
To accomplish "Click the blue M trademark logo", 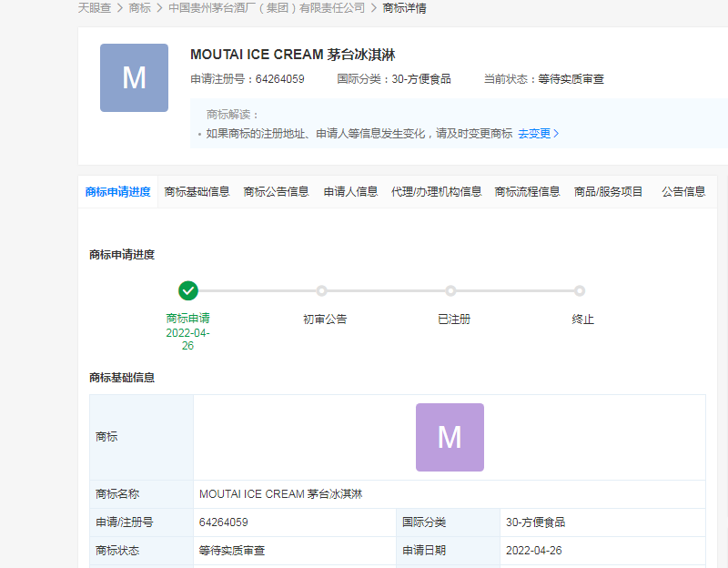I will pos(134,77).
